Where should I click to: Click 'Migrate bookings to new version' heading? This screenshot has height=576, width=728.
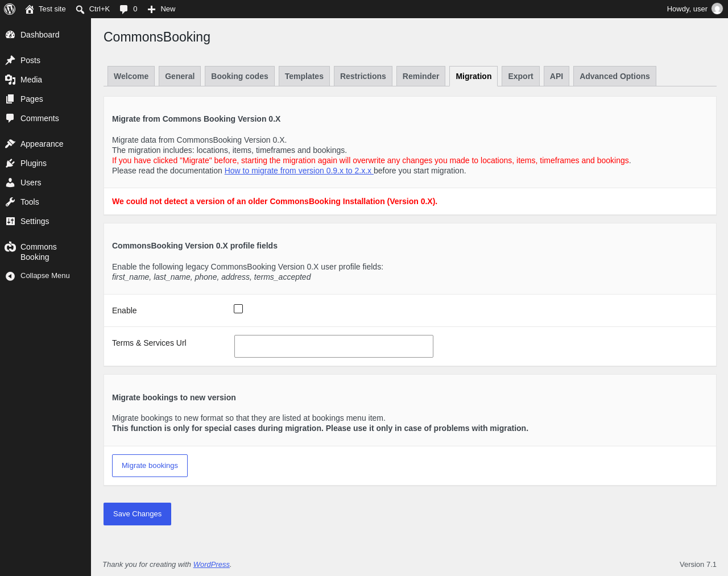pos(174,397)
